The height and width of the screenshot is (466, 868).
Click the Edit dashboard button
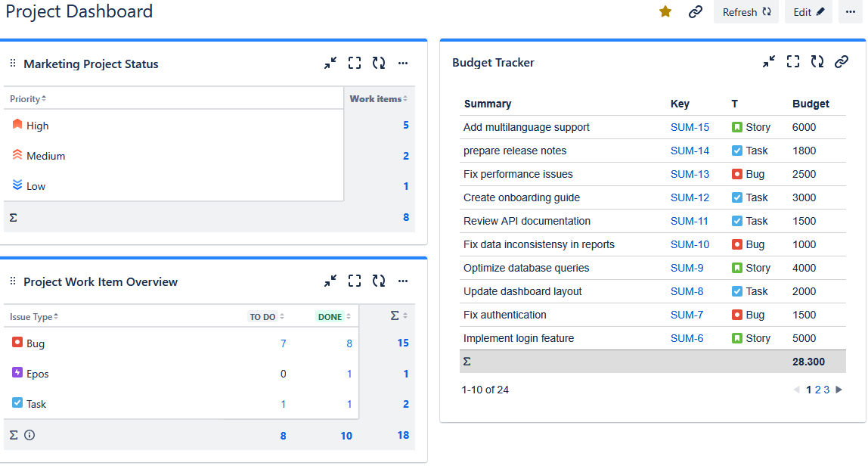click(808, 12)
